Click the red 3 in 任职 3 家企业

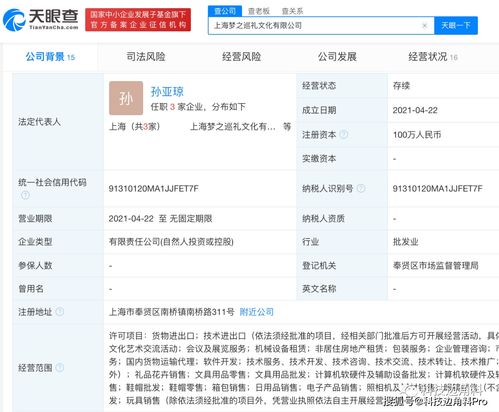(x=172, y=107)
